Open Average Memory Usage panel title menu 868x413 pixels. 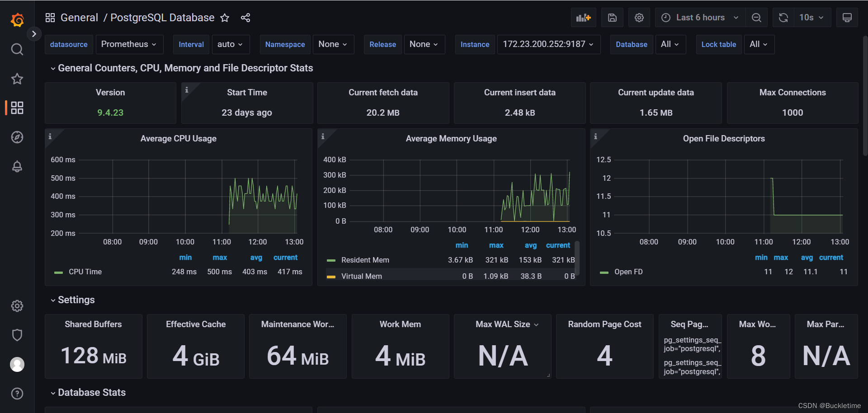click(x=451, y=138)
